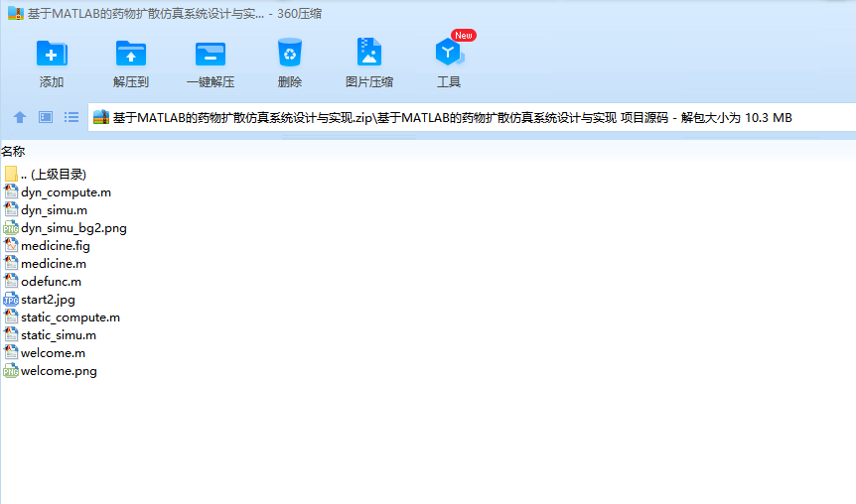The image size is (856, 504).
Task: Click the '解压到' toolbar label
Action: click(131, 81)
